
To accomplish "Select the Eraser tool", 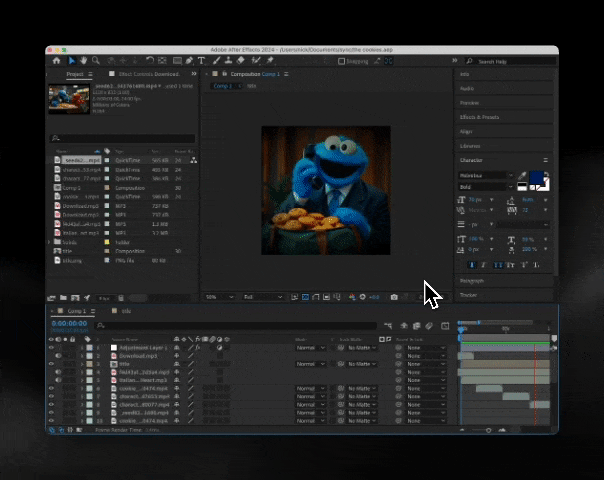I will click(x=241, y=60).
